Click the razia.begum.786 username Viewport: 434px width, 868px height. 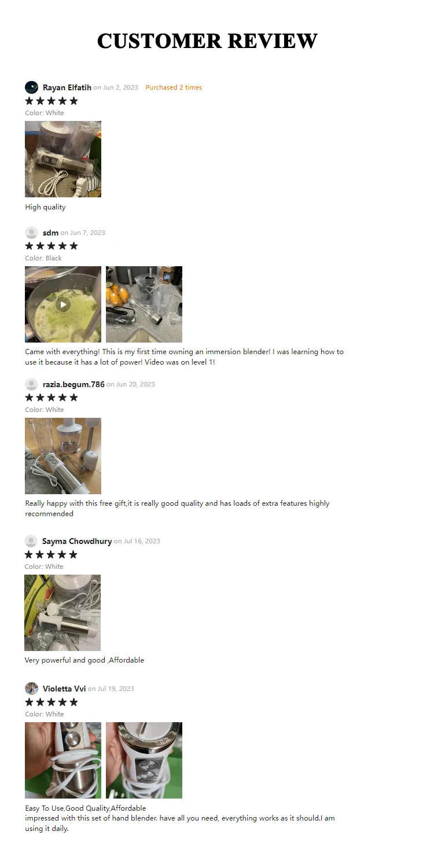click(73, 384)
